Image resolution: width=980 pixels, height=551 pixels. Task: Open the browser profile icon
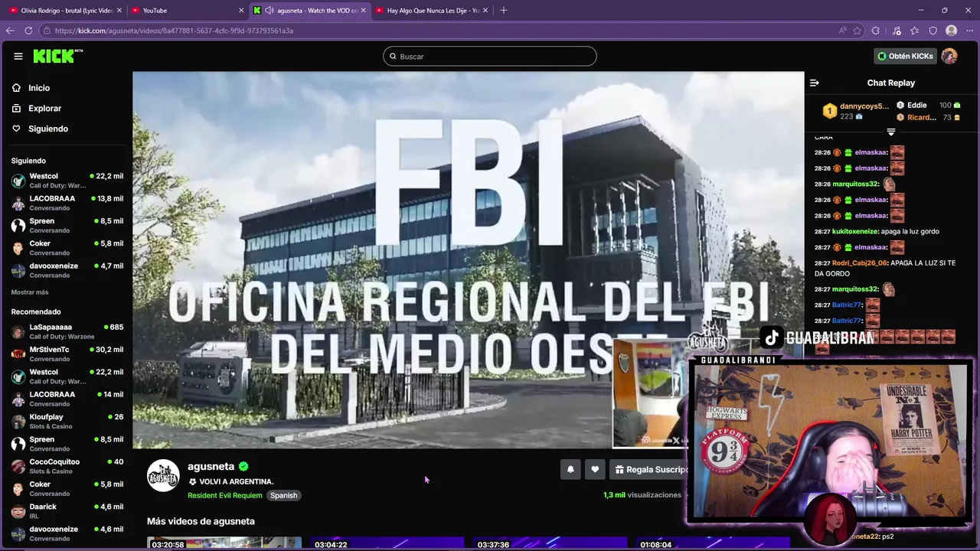click(x=952, y=31)
